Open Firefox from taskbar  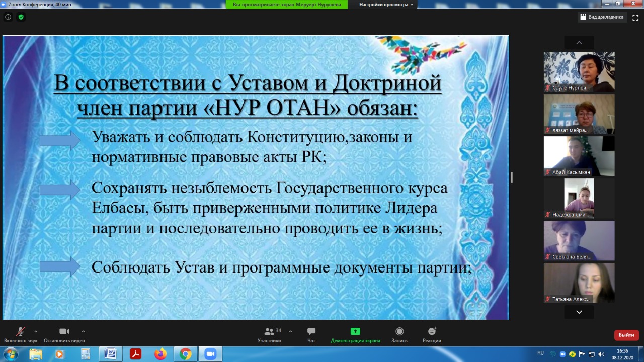point(160,354)
